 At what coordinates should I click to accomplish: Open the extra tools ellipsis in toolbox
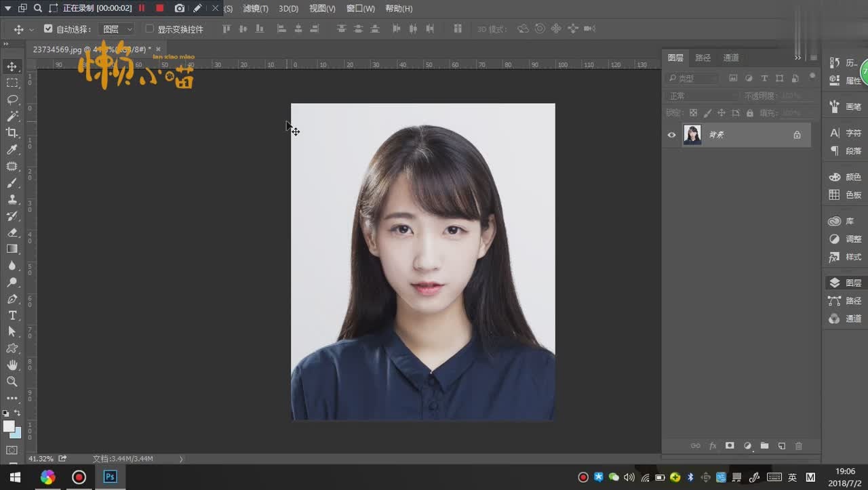tap(12, 398)
